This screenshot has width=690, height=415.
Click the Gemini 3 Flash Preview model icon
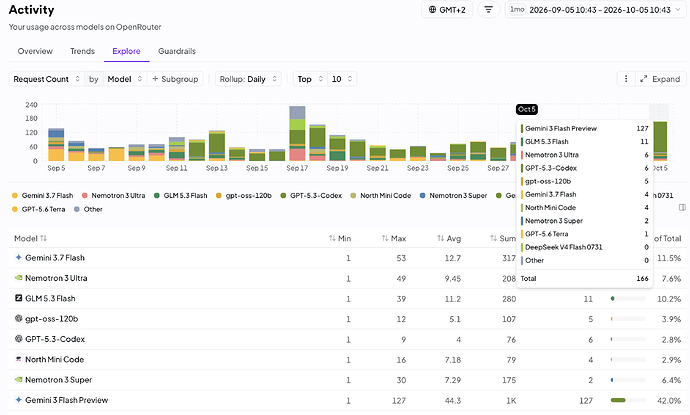tap(18, 400)
